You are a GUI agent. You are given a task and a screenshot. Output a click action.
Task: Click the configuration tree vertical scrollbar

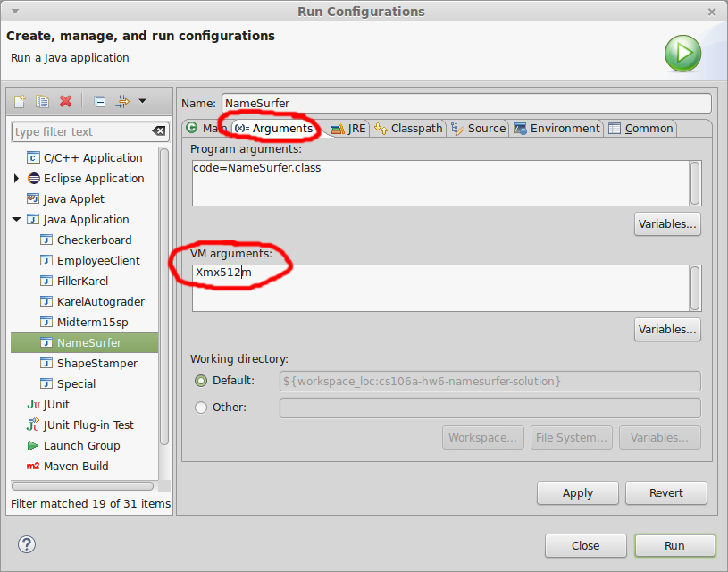[163, 295]
